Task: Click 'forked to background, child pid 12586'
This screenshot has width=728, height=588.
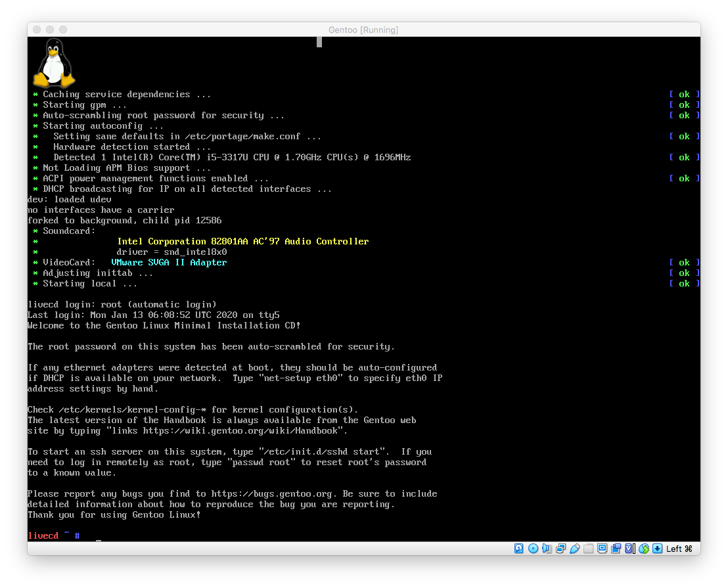Action: pyautogui.click(x=124, y=220)
